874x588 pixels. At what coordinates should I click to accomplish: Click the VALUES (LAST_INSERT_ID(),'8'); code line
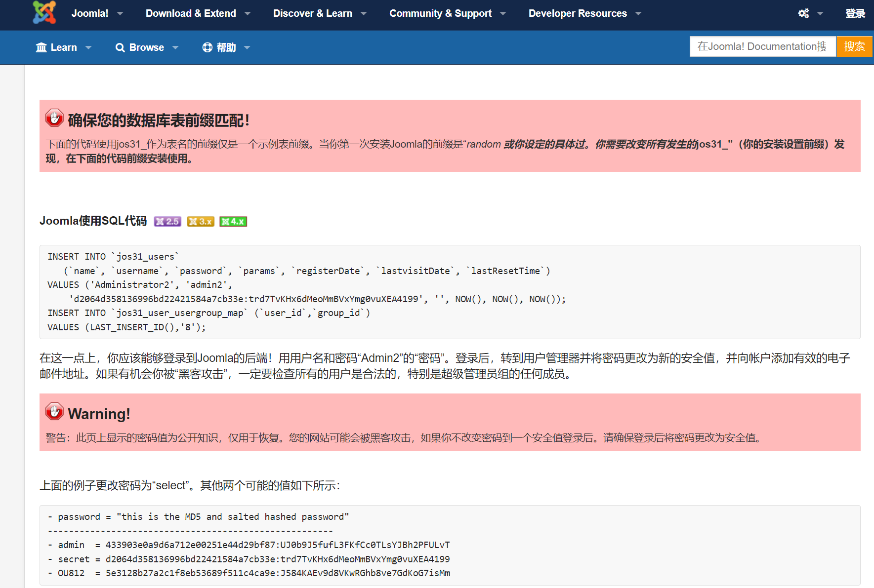pyautogui.click(x=126, y=327)
